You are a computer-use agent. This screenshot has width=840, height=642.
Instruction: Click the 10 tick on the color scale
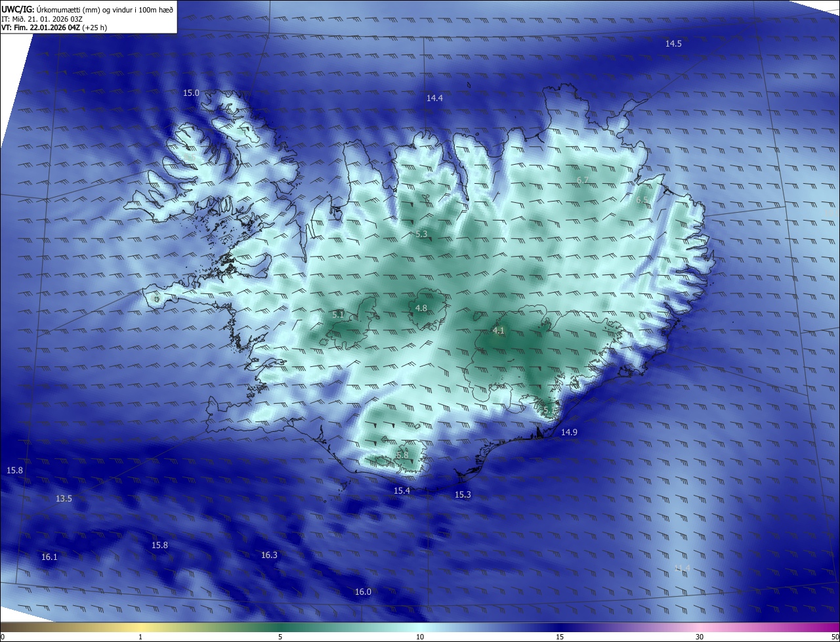point(420,637)
